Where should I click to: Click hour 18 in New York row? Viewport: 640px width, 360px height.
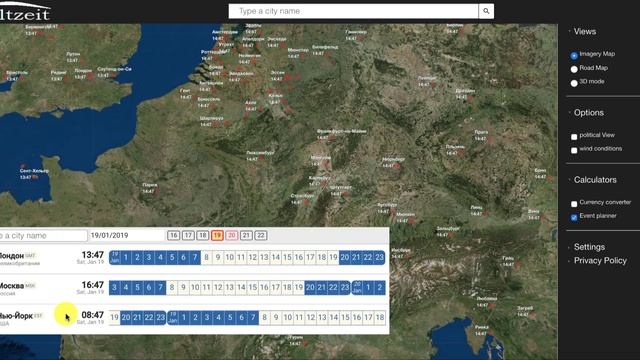coord(380,317)
